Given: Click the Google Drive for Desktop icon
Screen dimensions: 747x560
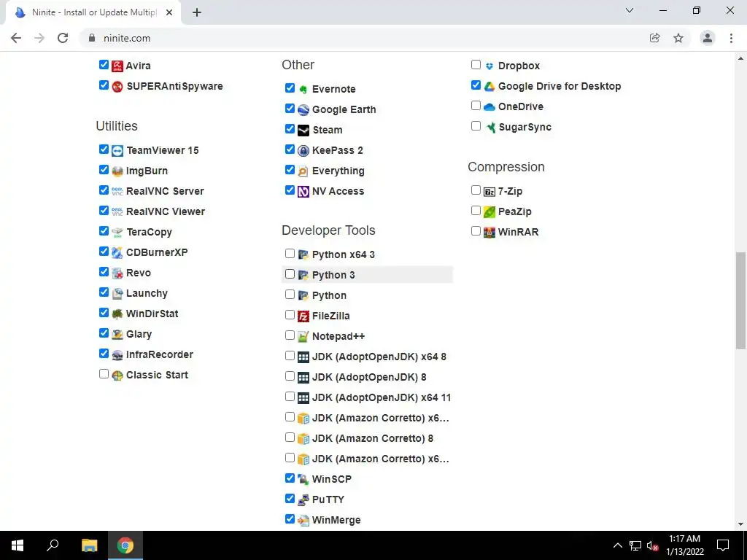Looking at the screenshot, I should (x=489, y=86).
